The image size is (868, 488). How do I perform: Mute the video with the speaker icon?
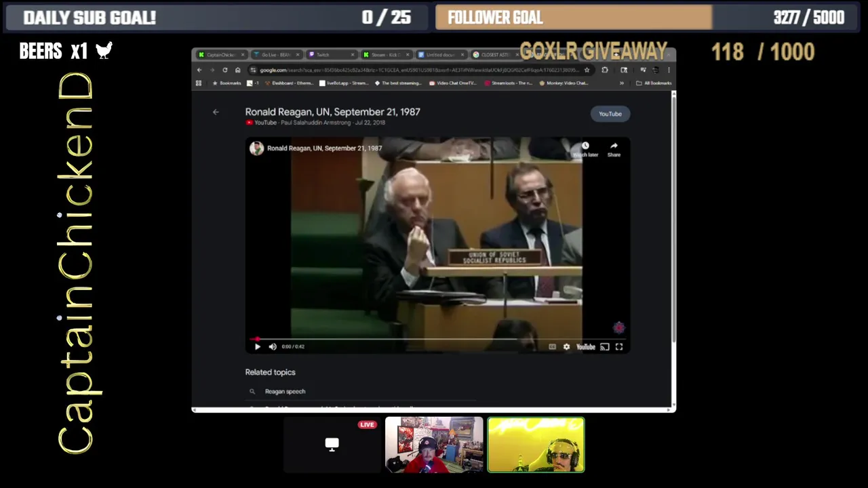(x=273, y=346)
